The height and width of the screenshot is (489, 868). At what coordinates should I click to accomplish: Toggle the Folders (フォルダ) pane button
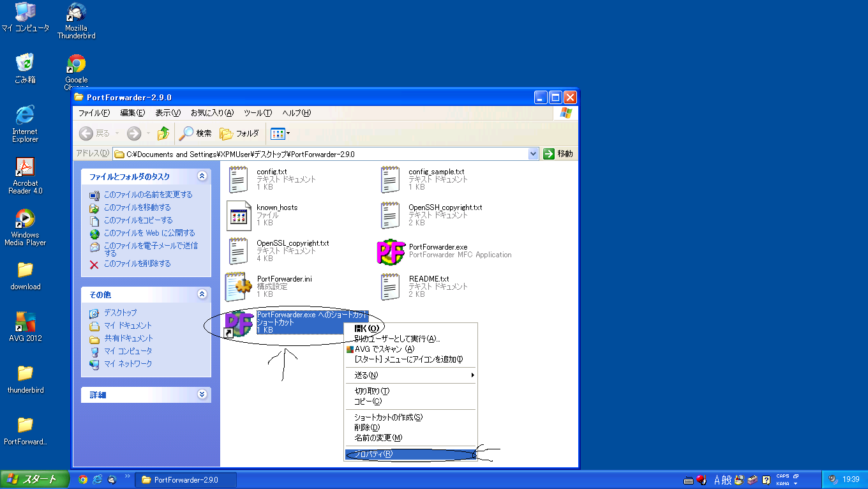(239, 133)
